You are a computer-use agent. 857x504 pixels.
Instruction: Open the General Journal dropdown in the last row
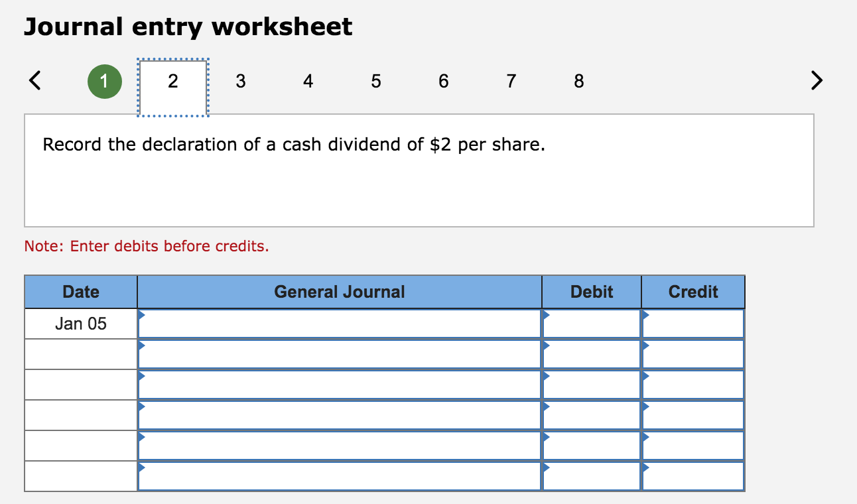click(x=340, y=476)
